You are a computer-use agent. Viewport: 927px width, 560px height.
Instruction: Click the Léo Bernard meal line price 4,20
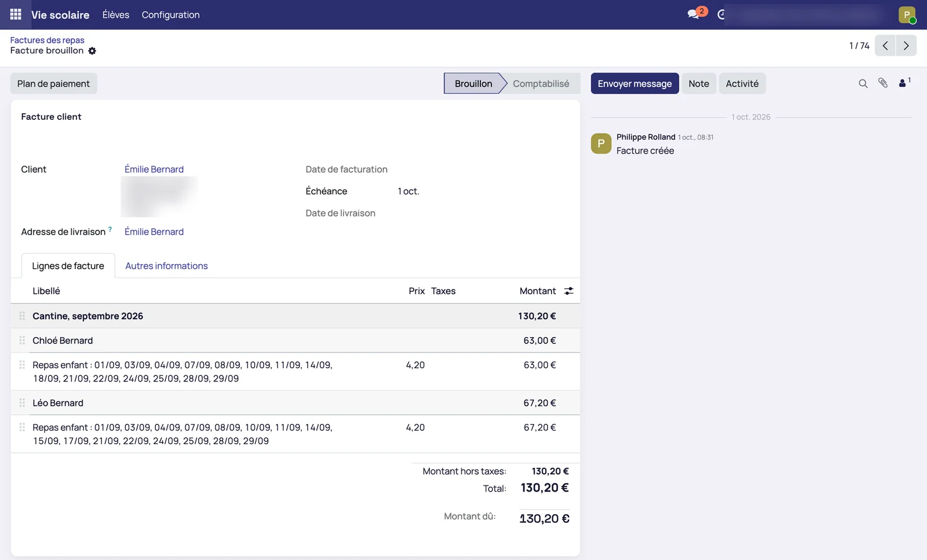click(415, 427)
